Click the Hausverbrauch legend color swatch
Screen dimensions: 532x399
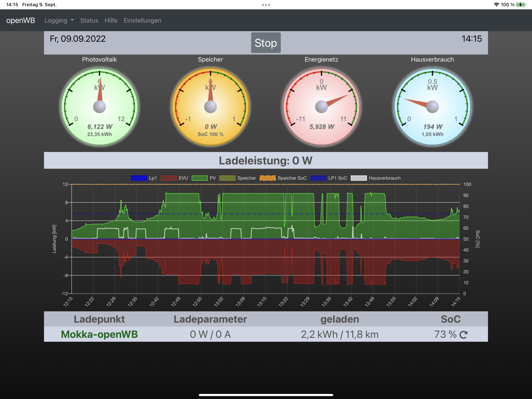click(359, 178)
